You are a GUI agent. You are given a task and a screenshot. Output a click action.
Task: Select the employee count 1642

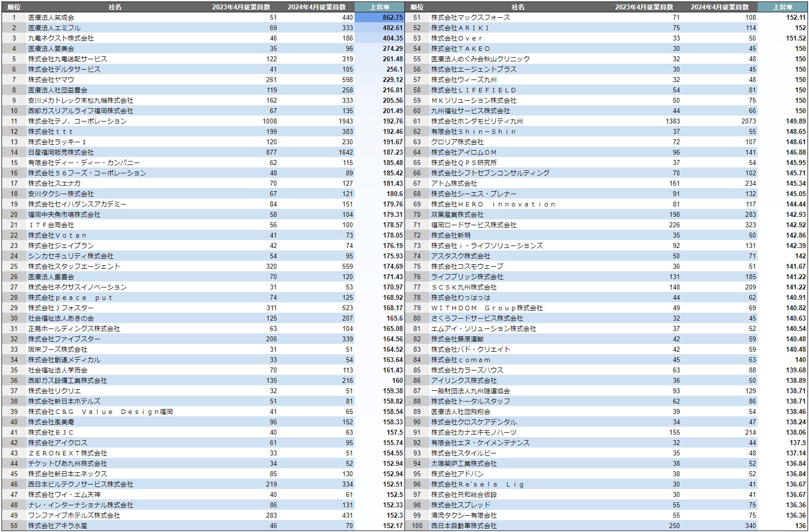(x=346, y=152)
